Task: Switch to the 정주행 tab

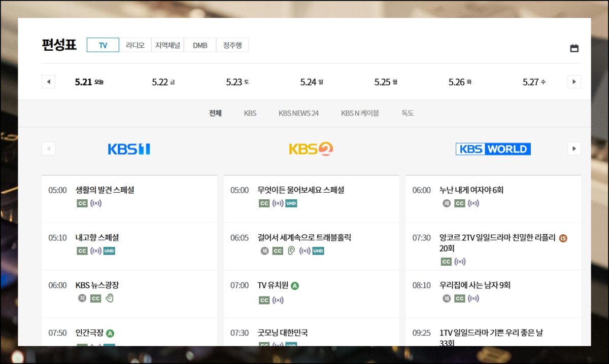Action: [232, 45]
